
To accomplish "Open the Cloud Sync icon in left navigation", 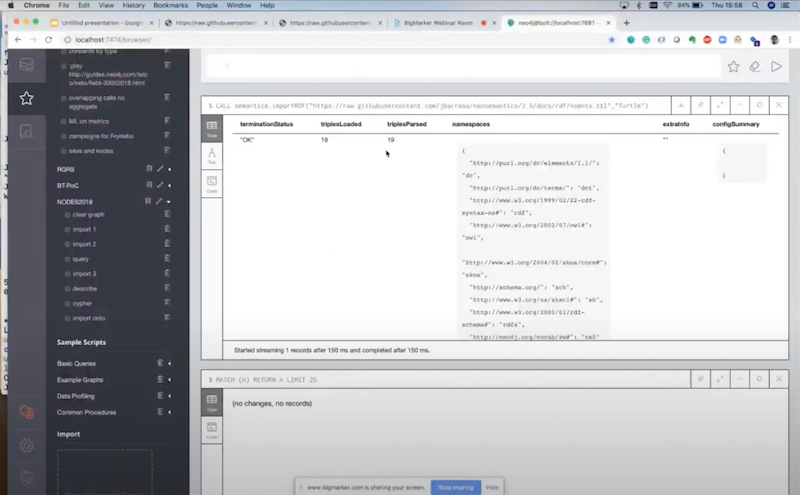I will pyautogui.click(x=27, y=412).
